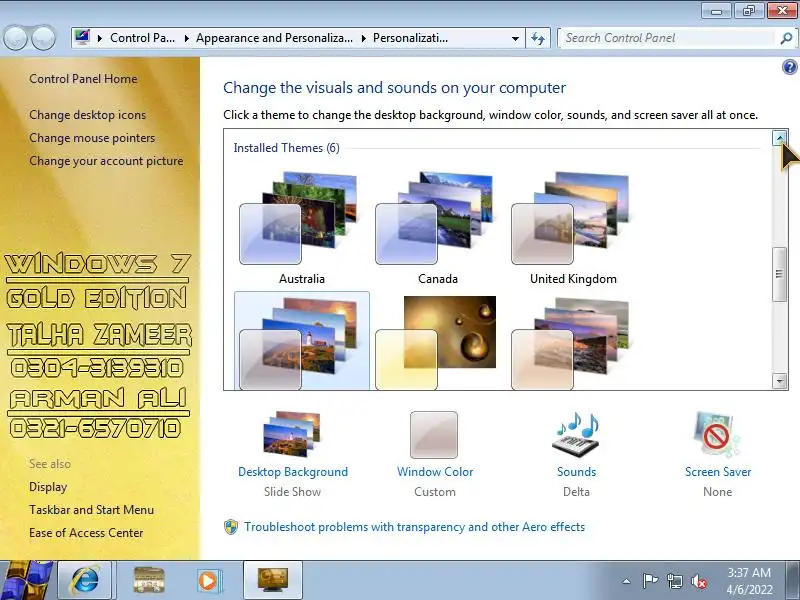Screen dimensions: 800x600
Task: Open Taskbar and Start Menu link
Action: 91,510
